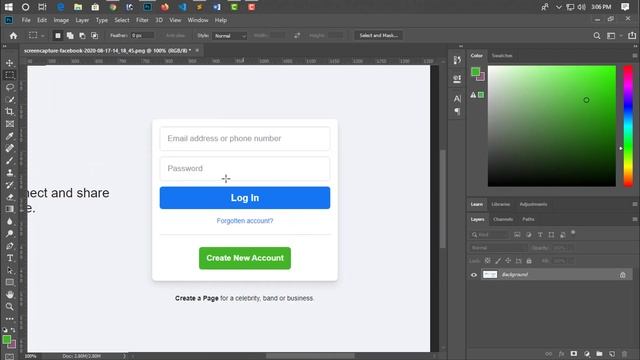Select the Healing Brush tool
The width and height of the screenshot is (640, 360).
tap(10, 148)
